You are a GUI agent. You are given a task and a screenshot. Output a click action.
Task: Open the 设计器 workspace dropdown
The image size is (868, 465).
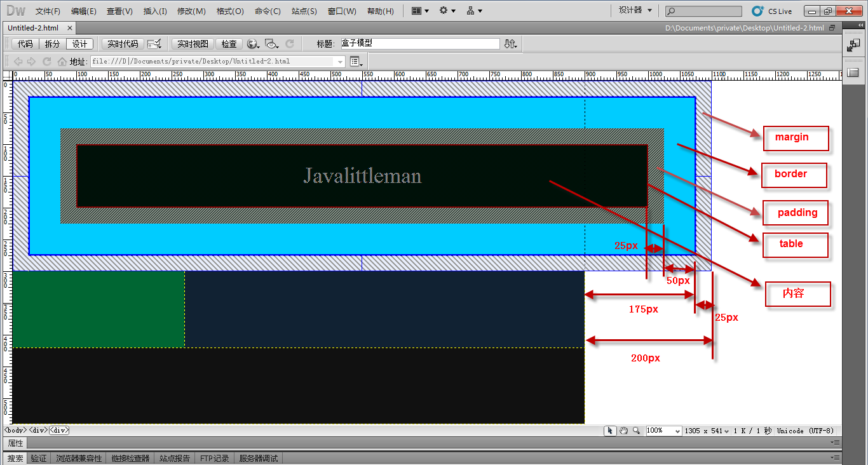(x=635, y=10)
